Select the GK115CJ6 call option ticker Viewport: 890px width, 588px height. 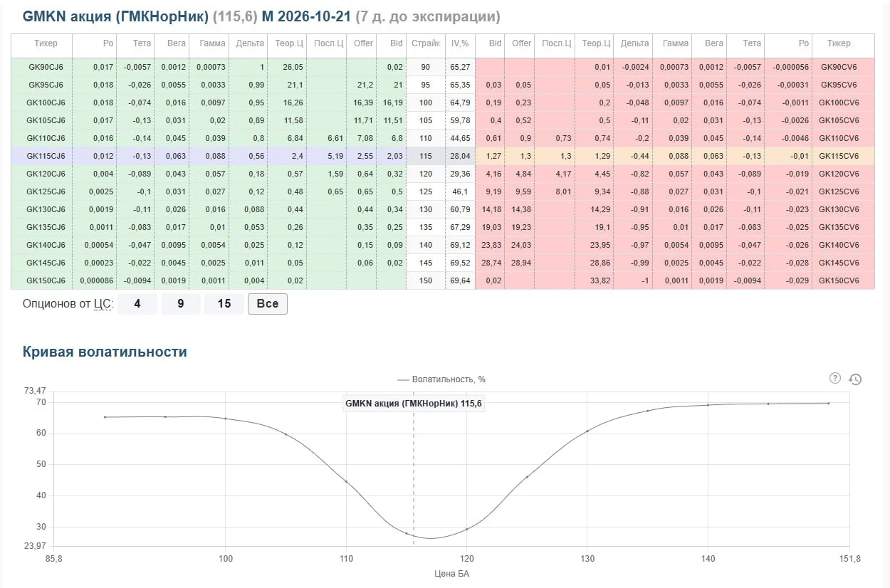click(46, 156)
